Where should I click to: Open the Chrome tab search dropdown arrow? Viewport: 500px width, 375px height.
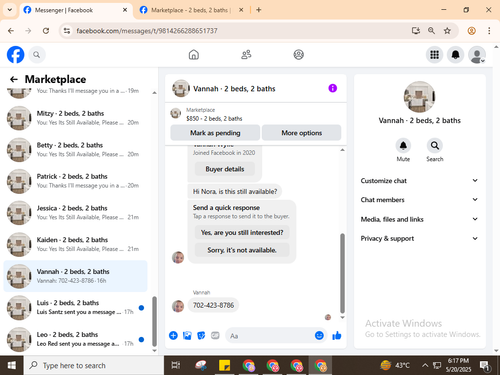tap(10, 10)
